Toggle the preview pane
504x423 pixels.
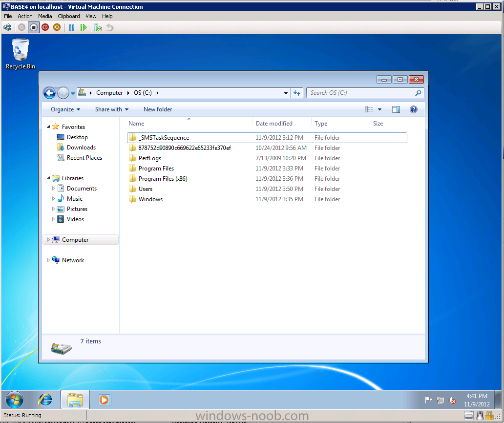(x=396, y=109)
